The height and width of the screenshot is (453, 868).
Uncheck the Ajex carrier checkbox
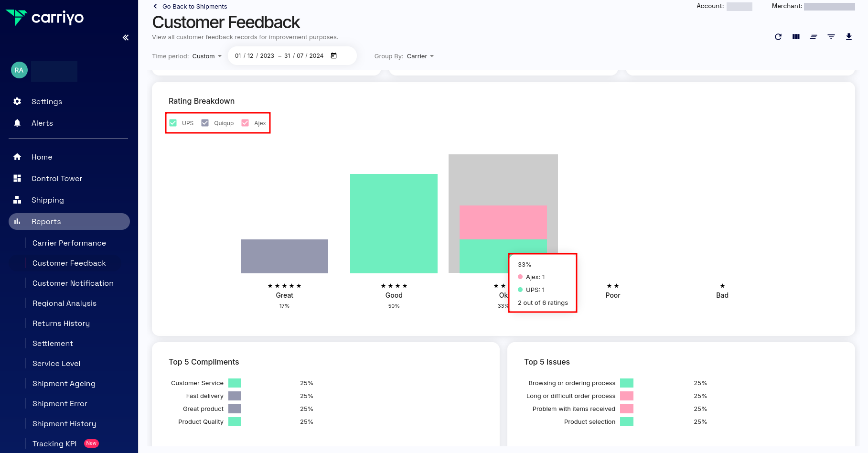(x=245, y=123)
